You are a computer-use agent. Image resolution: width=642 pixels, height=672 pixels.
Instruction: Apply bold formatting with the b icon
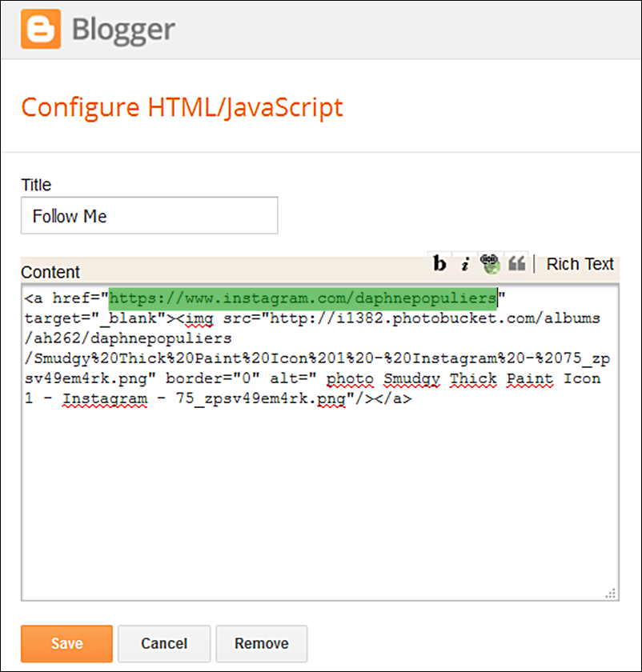pos(439,263)
